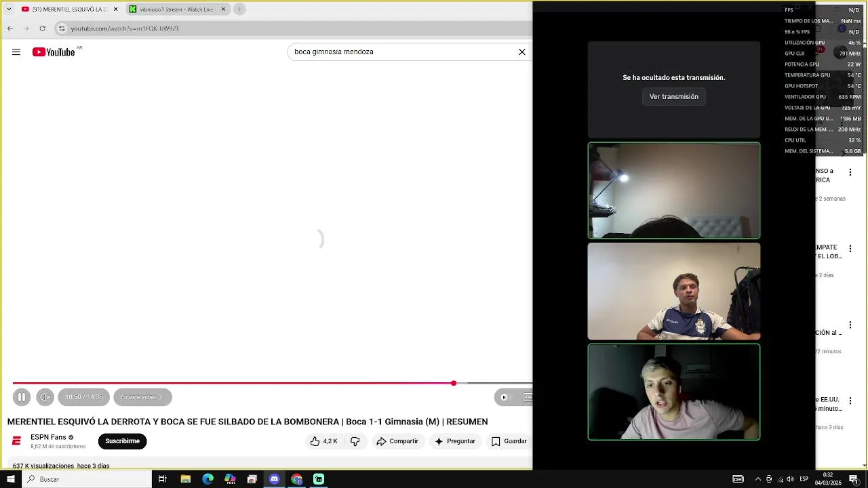The image size is (868, 488).
Task: Like the video with 4,2 K likes
Action: 323,441
